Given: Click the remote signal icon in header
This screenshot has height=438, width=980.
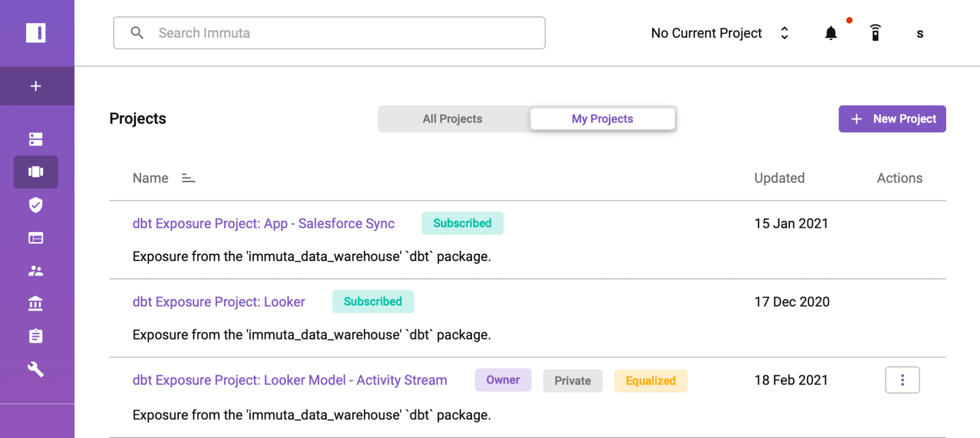Looking at the screenshot, I should [x=876, y=33].
